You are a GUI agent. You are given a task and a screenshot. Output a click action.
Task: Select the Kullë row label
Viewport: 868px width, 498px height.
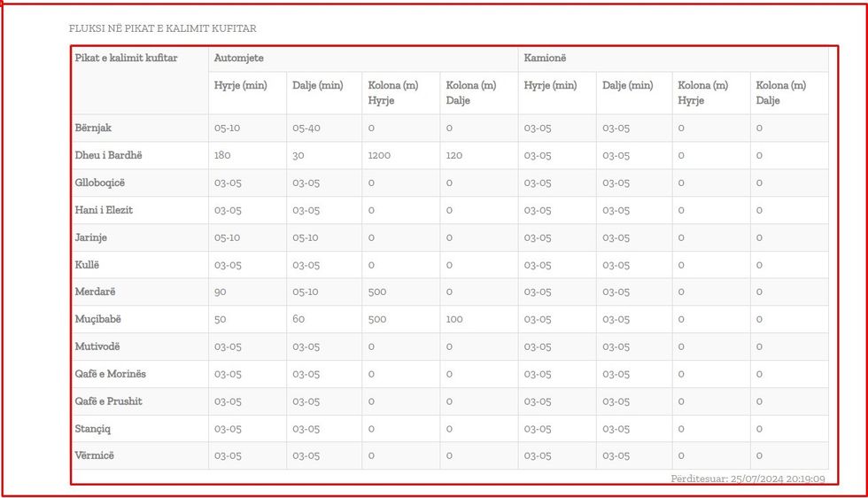(89, 265)
